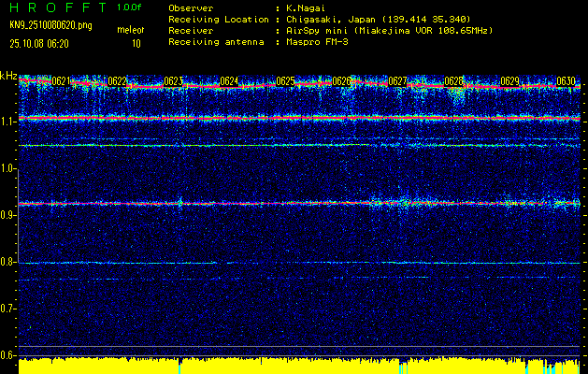Click the 0621 time marker

62,81
